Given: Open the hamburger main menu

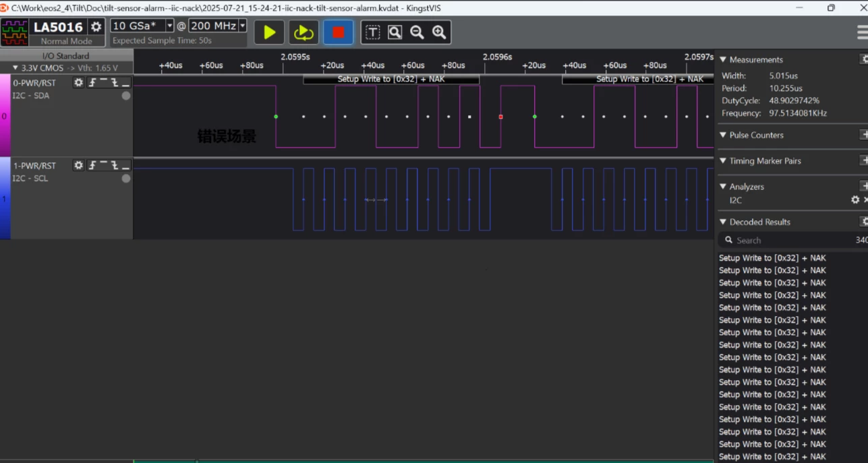Looking at the screenshot, I should (x=862, y=32).
